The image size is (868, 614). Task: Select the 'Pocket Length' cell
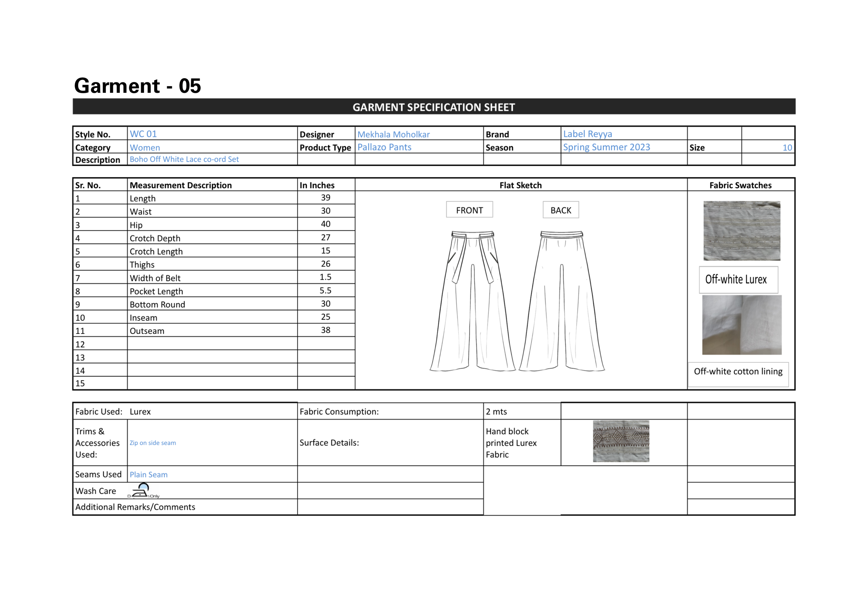point(212,290)
